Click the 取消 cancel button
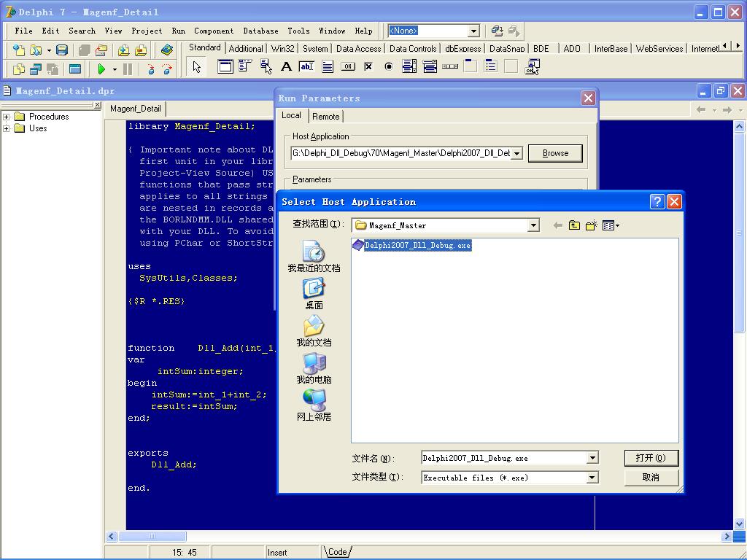747x560 pixels. point(651,478)
